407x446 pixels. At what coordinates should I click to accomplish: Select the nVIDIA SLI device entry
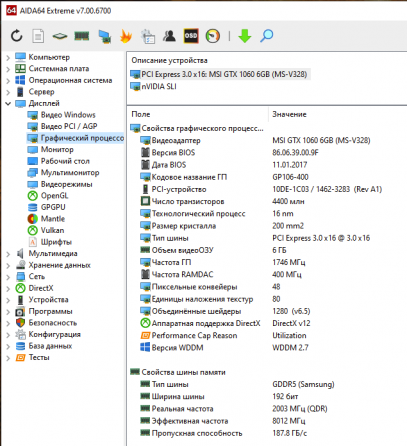point(153,86)
